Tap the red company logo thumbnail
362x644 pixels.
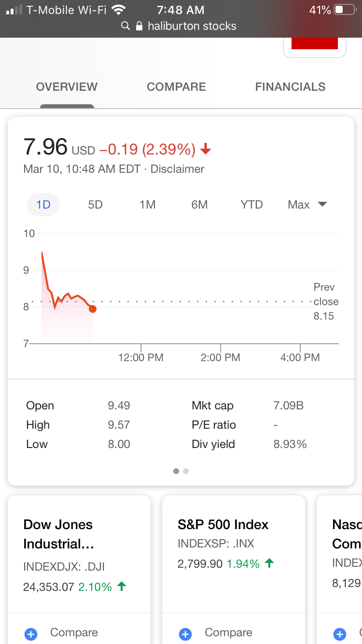point(315,44)
